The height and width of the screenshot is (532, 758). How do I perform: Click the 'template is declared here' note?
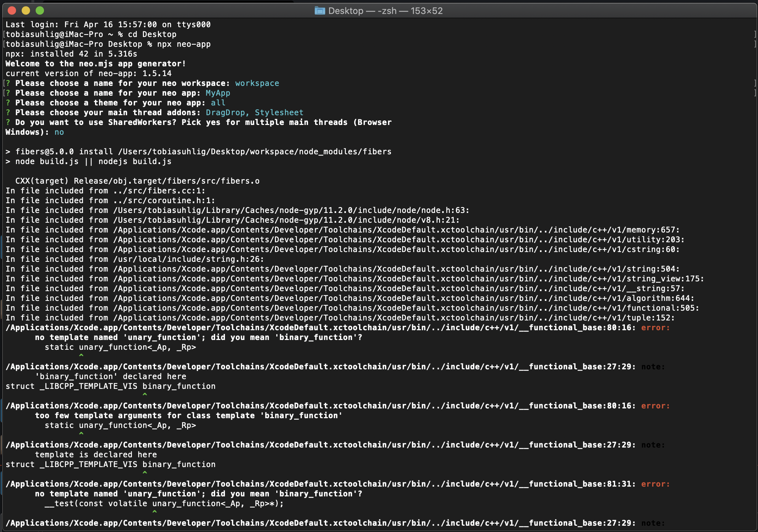96,455
